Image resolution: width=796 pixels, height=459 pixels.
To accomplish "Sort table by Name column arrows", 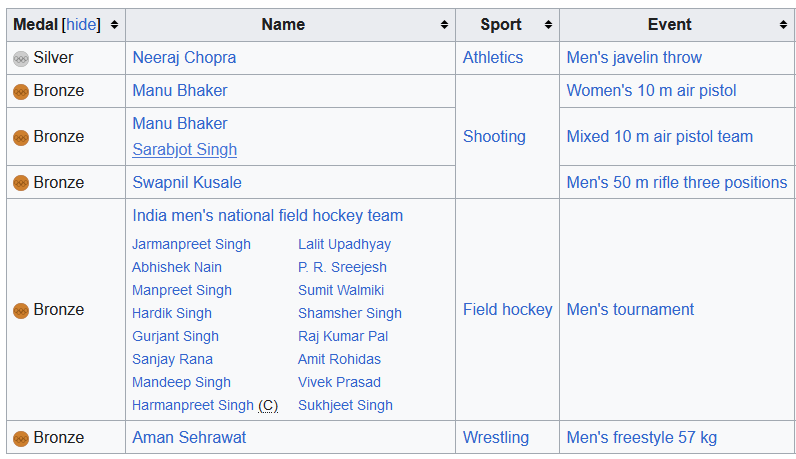I will point(444,24).
